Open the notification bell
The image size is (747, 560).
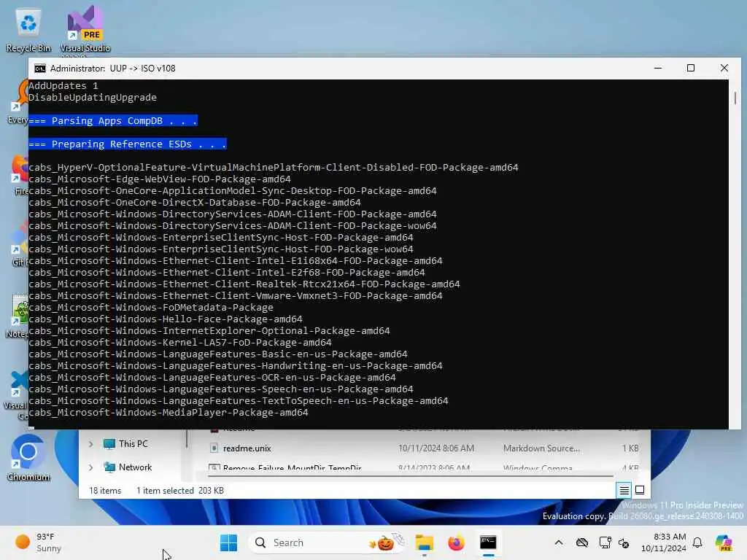tap(697, 542)
